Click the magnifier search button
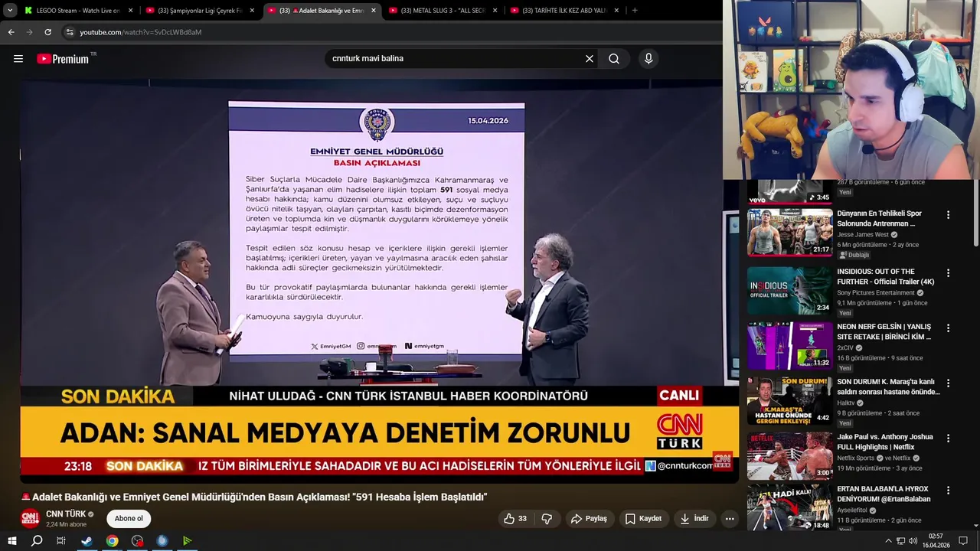980x551 pixels. tap(614, 59)
